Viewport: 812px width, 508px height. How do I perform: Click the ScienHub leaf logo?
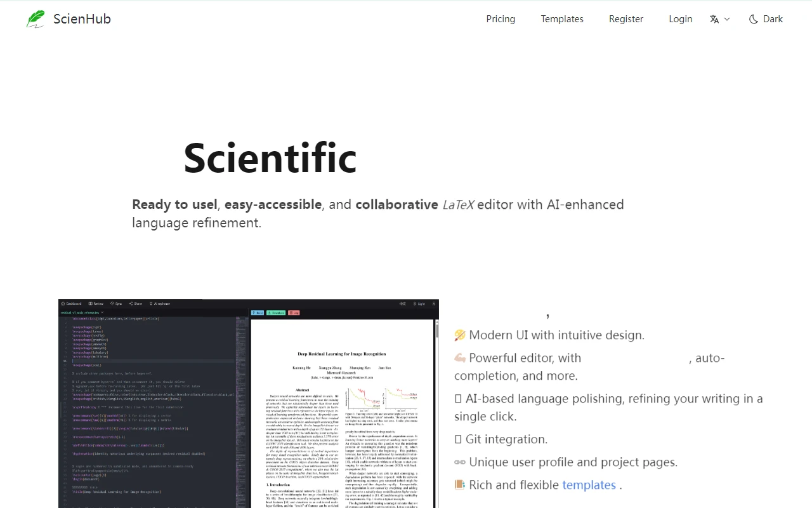tap(36, 18)
